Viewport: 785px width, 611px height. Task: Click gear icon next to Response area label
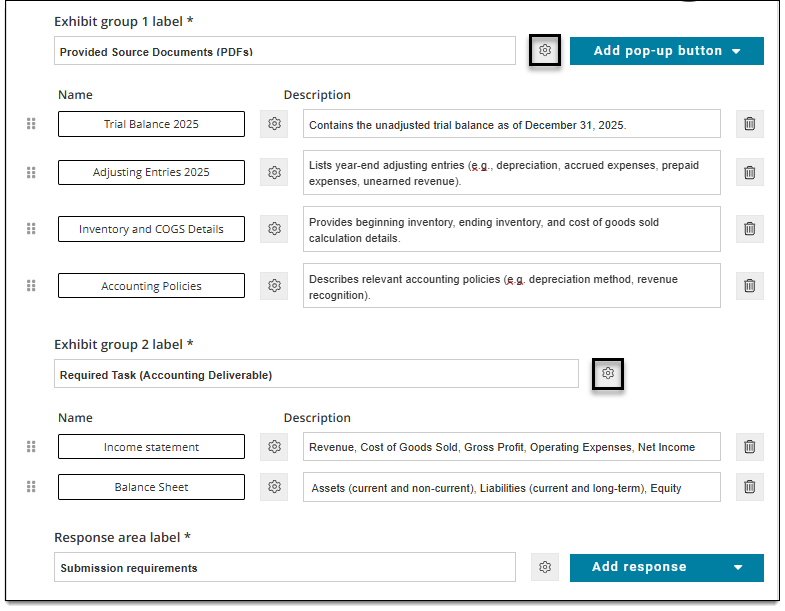(x=545, y=567)
